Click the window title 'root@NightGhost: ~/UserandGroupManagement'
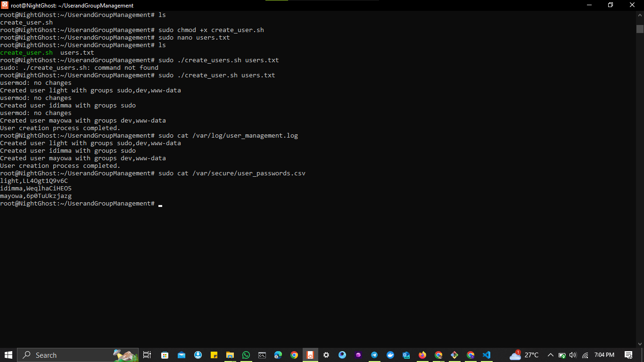 point(72,6)
